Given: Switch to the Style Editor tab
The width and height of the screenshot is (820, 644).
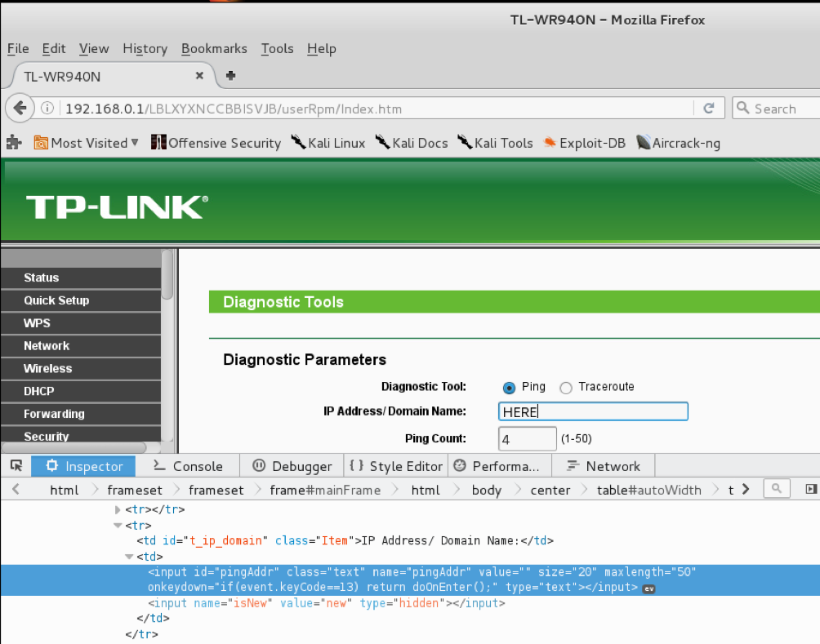Looking at the screenshot, I should (x=396, y=466).
